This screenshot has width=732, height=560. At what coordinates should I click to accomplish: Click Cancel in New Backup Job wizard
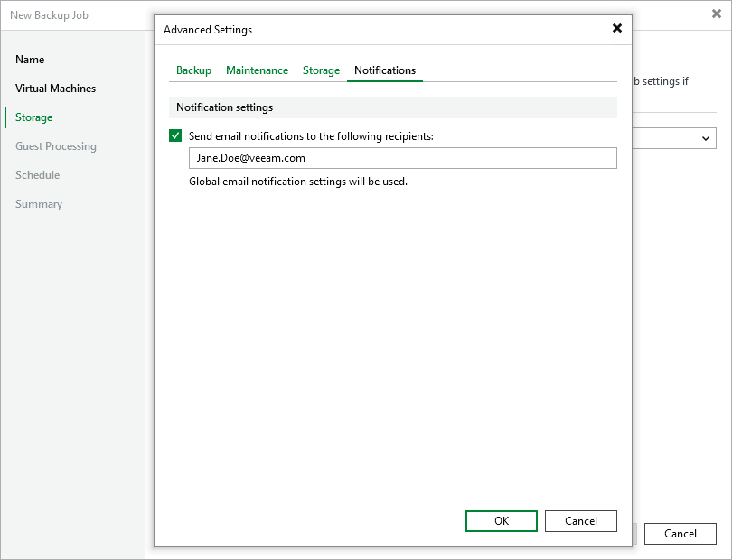click(680, 534)
